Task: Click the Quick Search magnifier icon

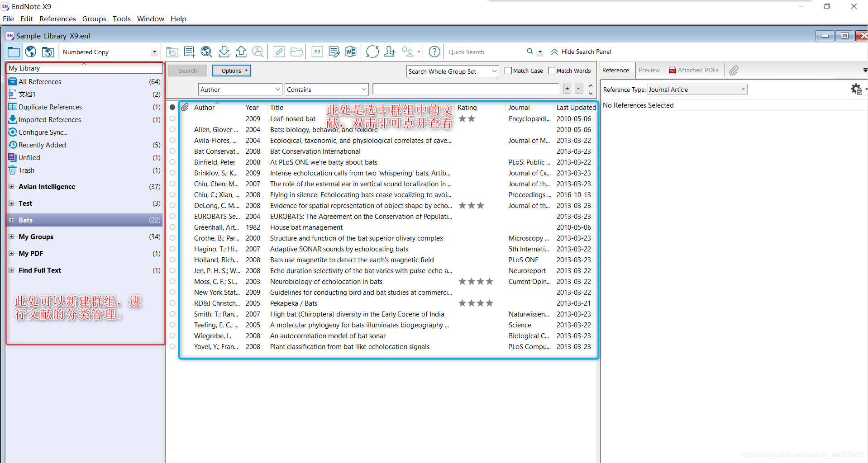Action: pos(530,52)
